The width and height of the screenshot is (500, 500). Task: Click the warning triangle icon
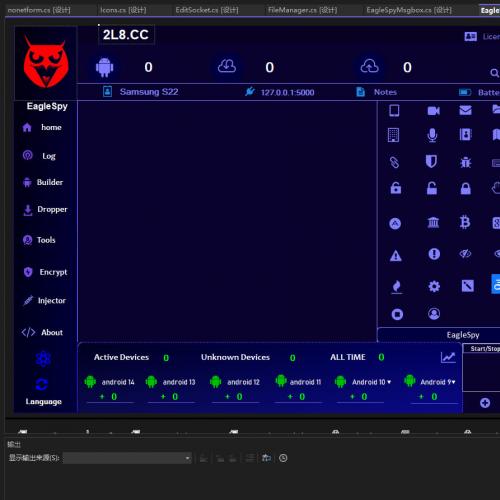tap(396, 256)
